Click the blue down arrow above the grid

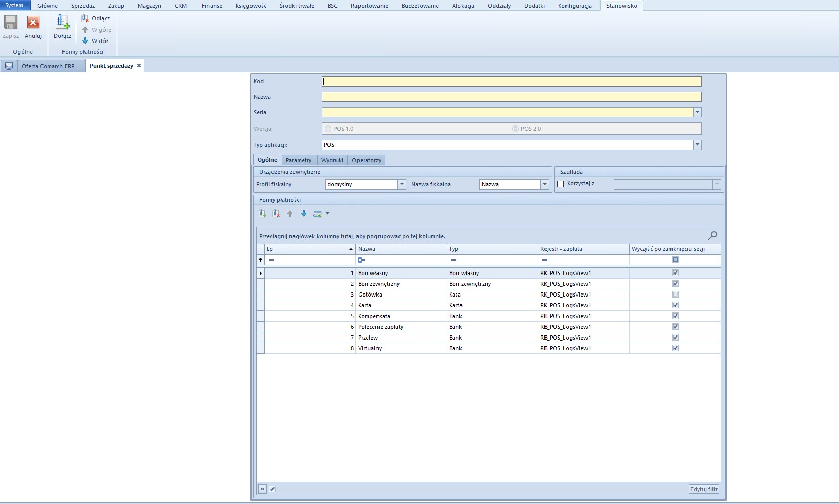click(x=304, y=214)
